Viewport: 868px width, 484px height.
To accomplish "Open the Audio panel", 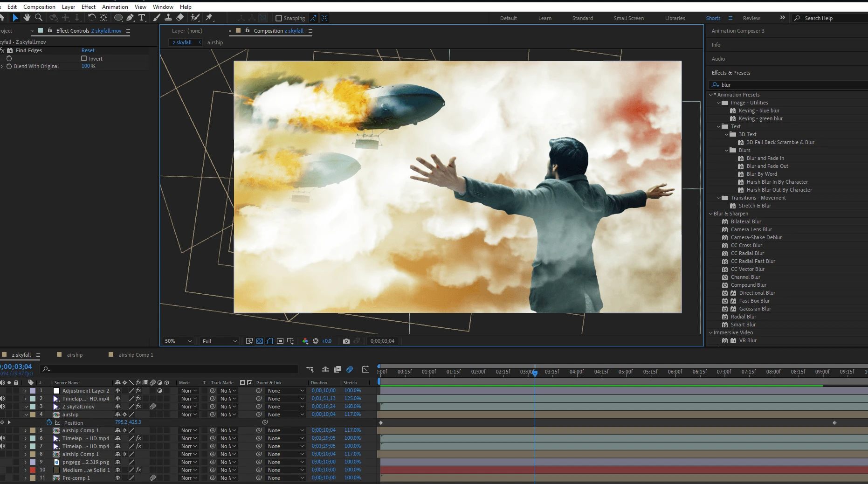I will pos(718,59).
